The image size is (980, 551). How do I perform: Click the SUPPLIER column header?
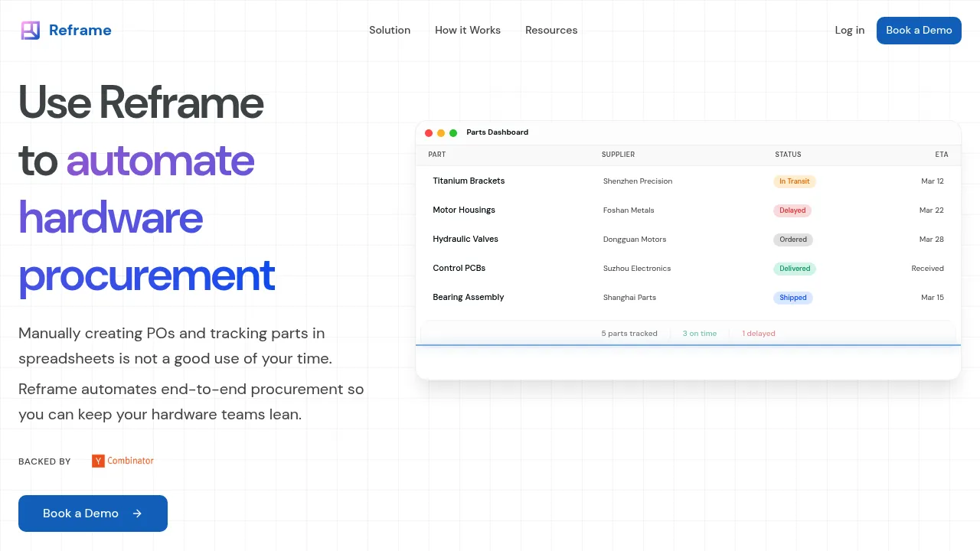click(618, 155)
